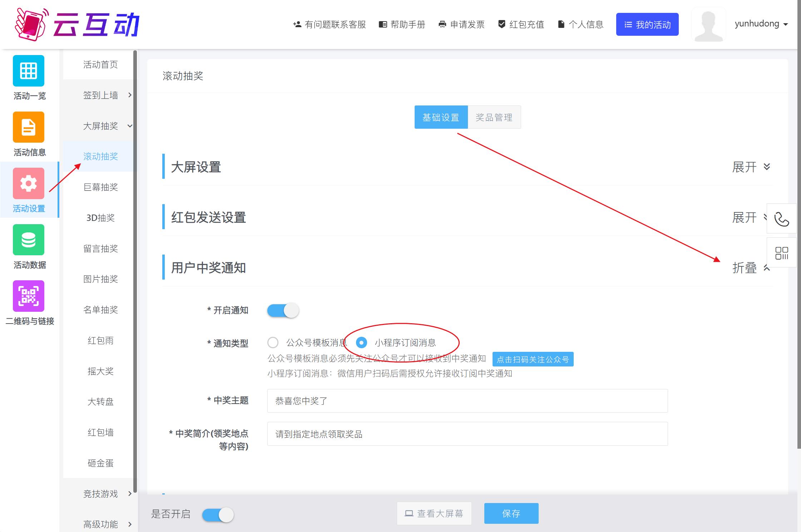Click the floating QR code widget icon

point(781,253)
